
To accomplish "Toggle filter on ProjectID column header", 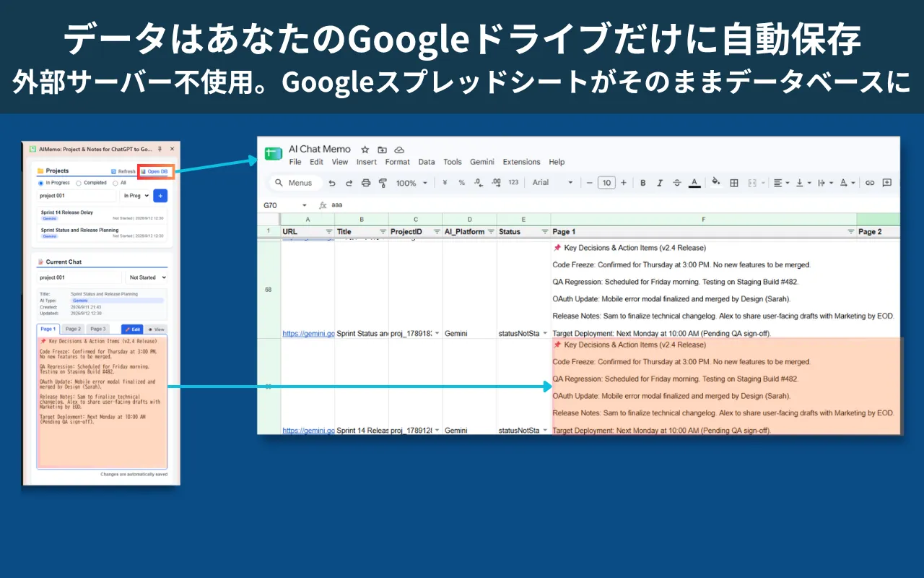I will click(437, 232).
